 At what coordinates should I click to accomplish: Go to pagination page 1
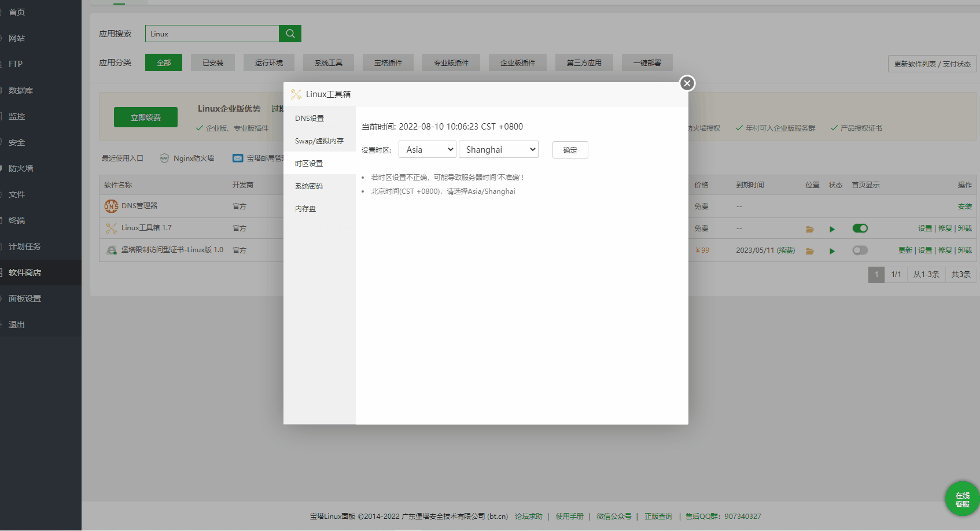pyautogui.click(x=876, y=274)
